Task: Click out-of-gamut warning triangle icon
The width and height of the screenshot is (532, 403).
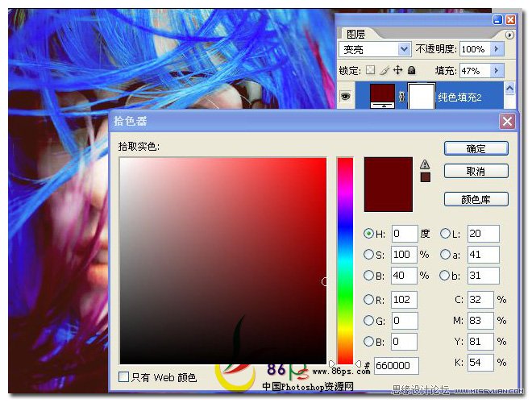Action: coord(425,164)
